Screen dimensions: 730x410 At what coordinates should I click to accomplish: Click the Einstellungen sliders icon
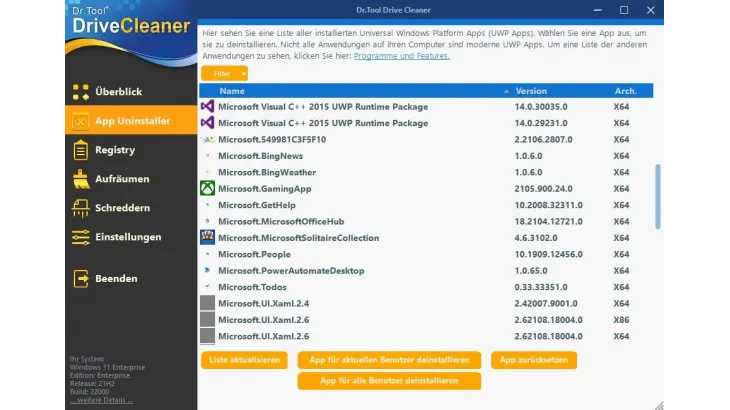click(x=80, y=237)
